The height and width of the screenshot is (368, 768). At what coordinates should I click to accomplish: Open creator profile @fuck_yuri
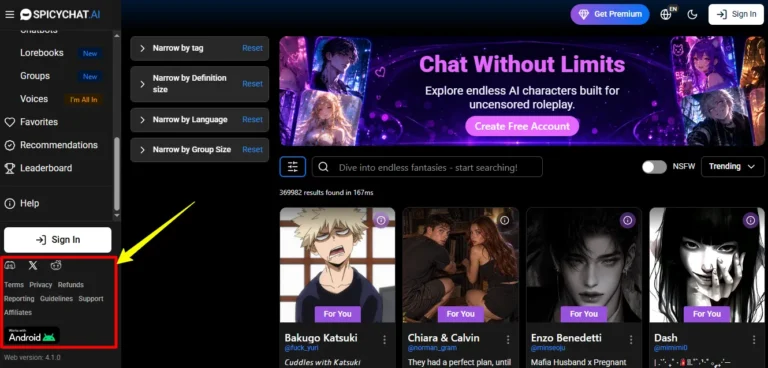coord(303,348)
